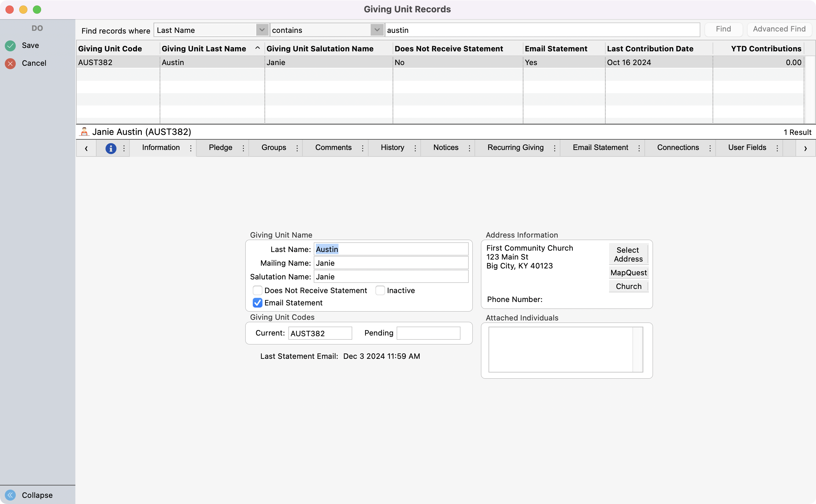Screen dimensions: 816x504
Task: Open the kebab menu beside Recurring Giving
Action: (555, 148)
